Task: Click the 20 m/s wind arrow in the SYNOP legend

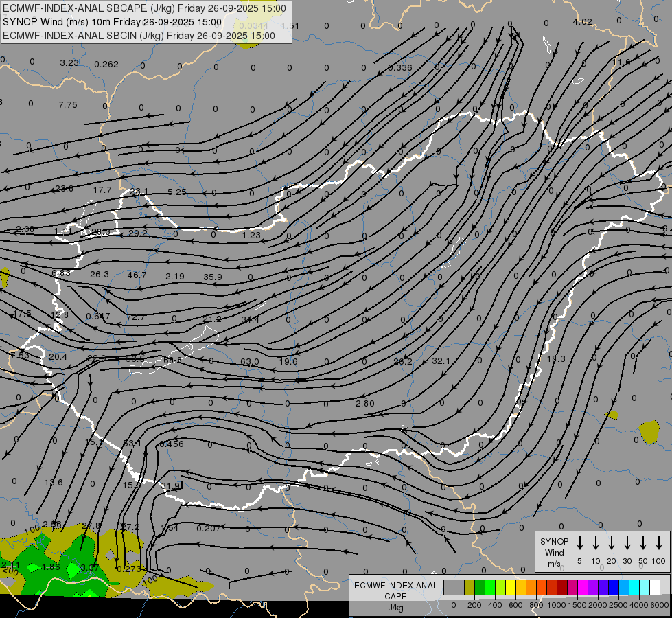Action: [611, 543]
